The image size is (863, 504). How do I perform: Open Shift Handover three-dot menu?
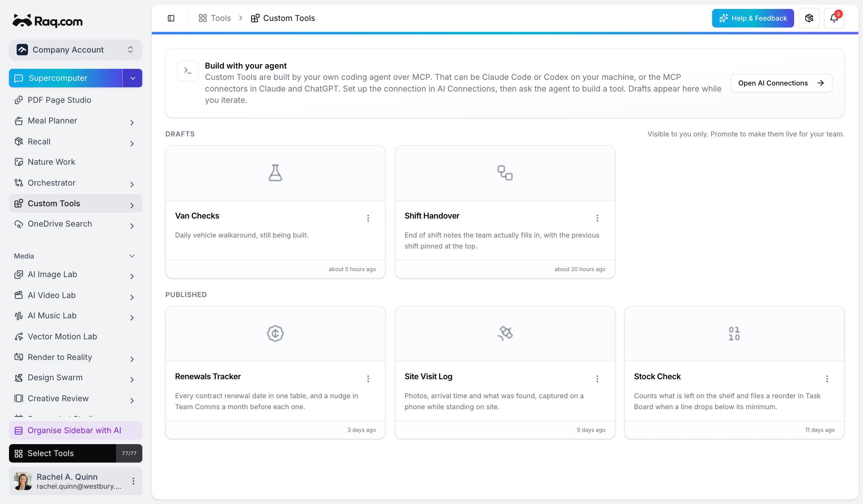tap(597, 218)
